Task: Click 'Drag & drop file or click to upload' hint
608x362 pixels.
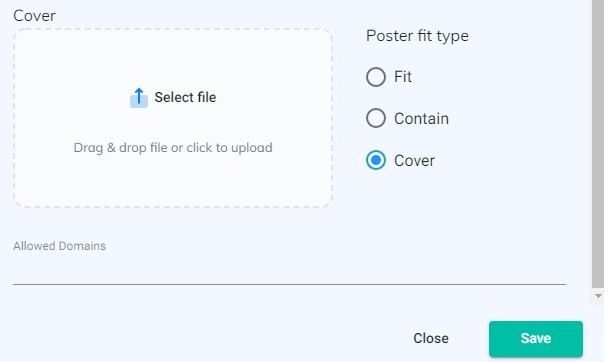Action: [173, 148]
